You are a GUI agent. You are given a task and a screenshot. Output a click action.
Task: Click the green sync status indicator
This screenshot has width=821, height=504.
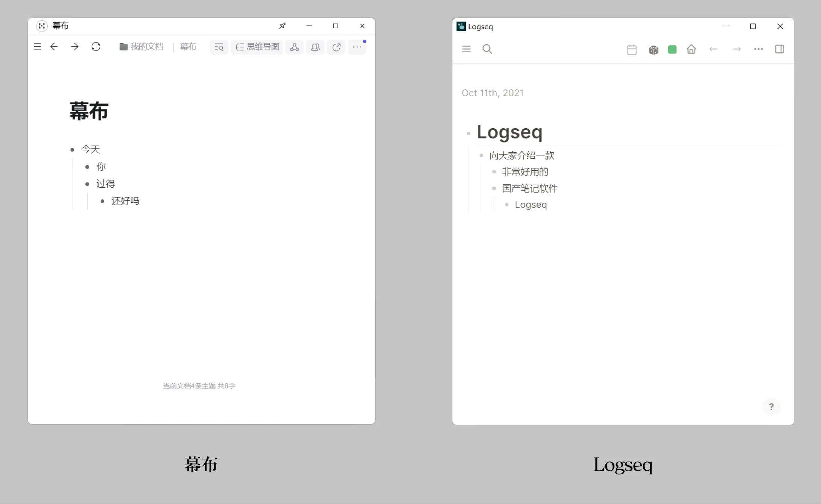tap(672, 49)
